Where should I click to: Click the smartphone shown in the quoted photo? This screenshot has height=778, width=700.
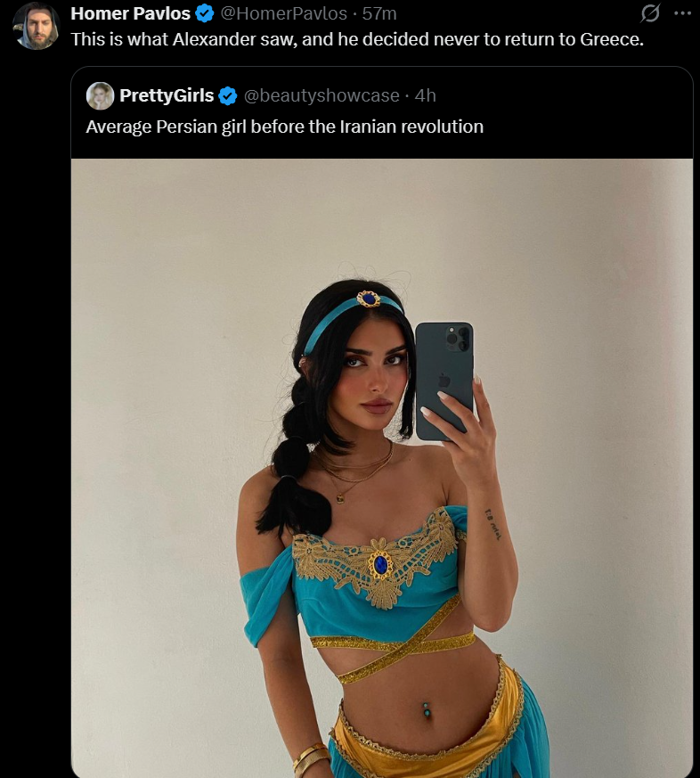444,381
